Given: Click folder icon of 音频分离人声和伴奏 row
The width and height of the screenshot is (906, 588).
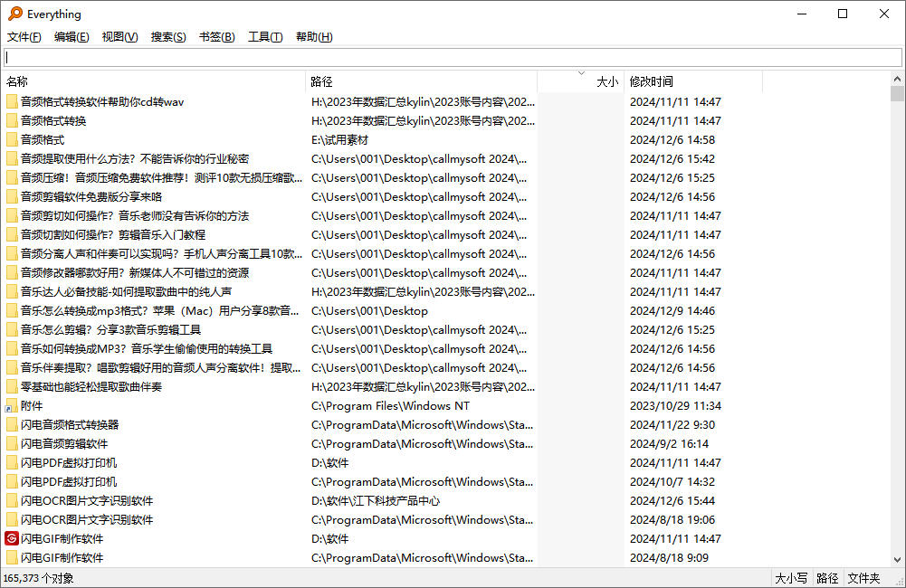Looking at the screenshot, I should (12, 254).
